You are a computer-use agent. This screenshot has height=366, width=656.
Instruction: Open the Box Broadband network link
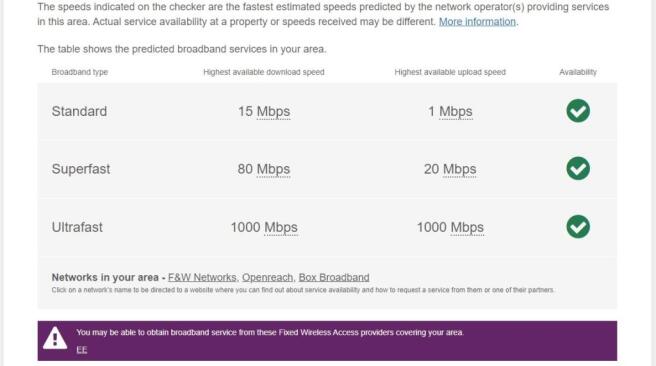click(334, 277)
